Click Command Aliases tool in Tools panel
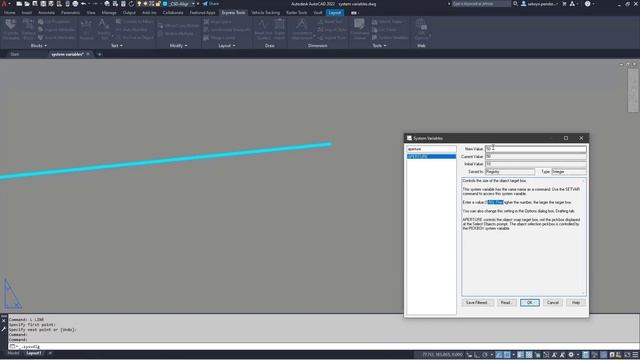The width and height of the screenshot is (640, 360). pyautogui.click(x=359, y=29)
